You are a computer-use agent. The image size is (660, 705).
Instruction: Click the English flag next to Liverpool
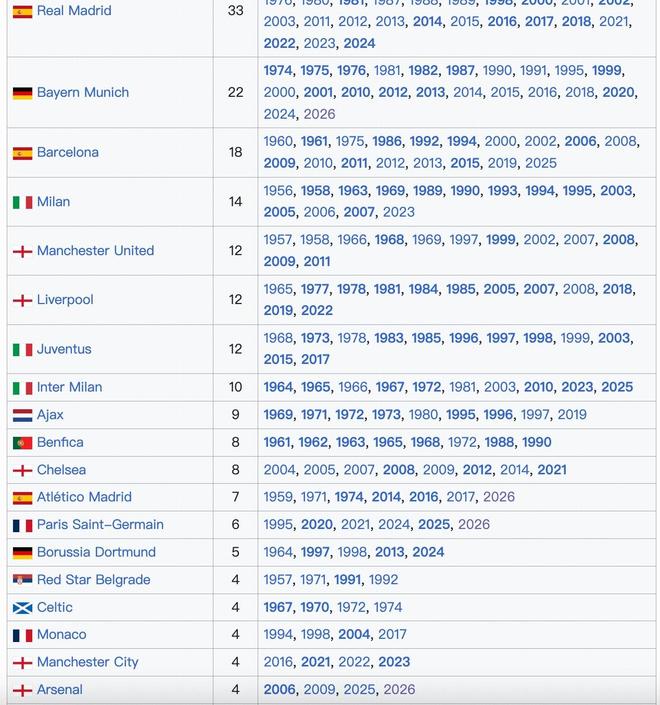point(22,300)
